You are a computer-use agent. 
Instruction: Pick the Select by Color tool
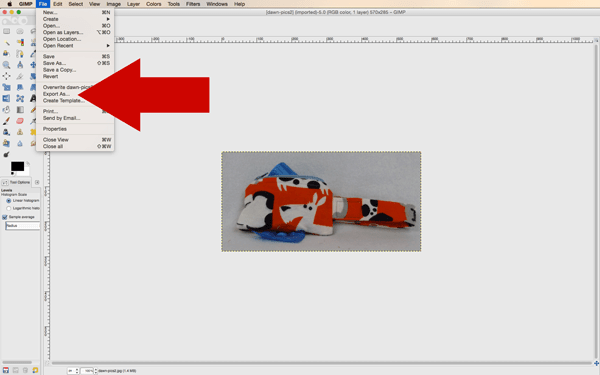tap(20, 42)
